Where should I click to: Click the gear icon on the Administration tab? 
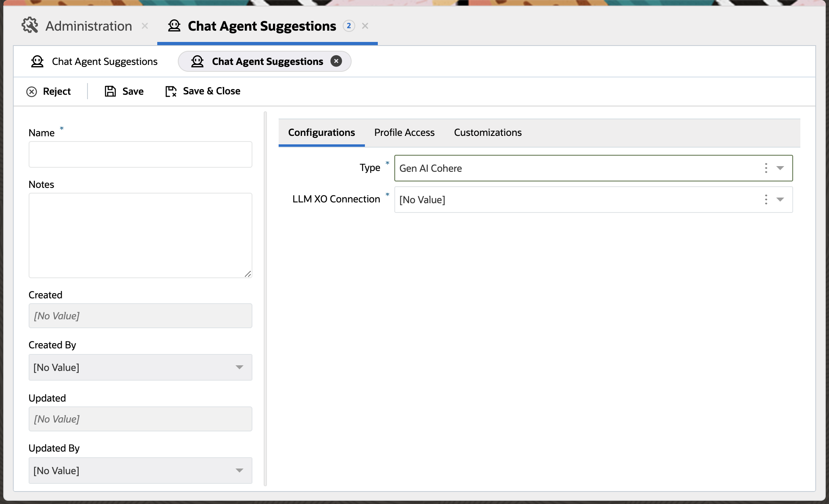(30, 25)
